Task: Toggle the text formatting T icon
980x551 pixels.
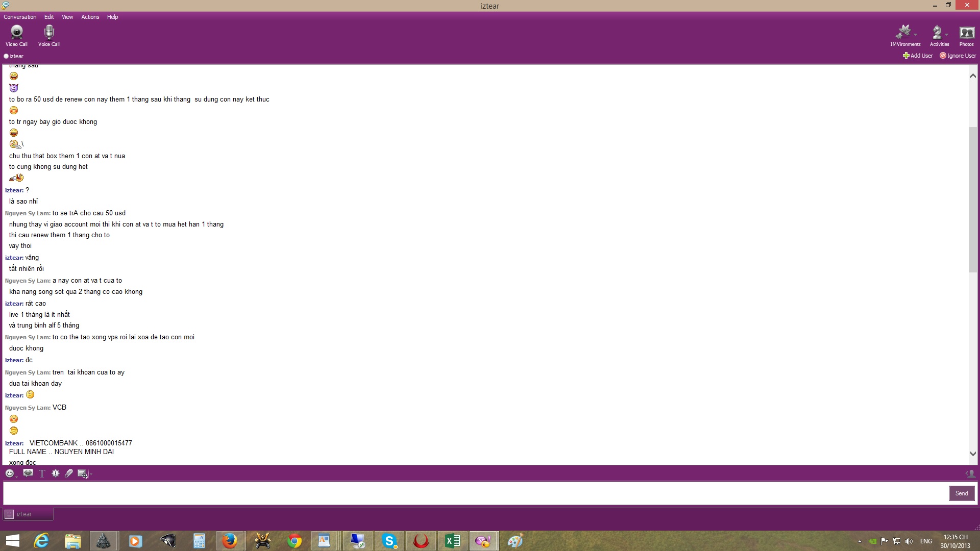Action: pyautogui.click(x=42, y=473)
